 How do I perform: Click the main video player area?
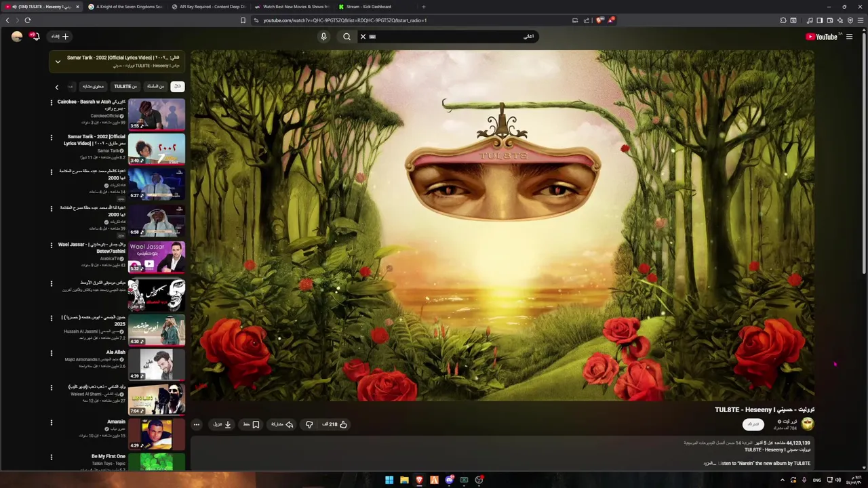(502, 225)
